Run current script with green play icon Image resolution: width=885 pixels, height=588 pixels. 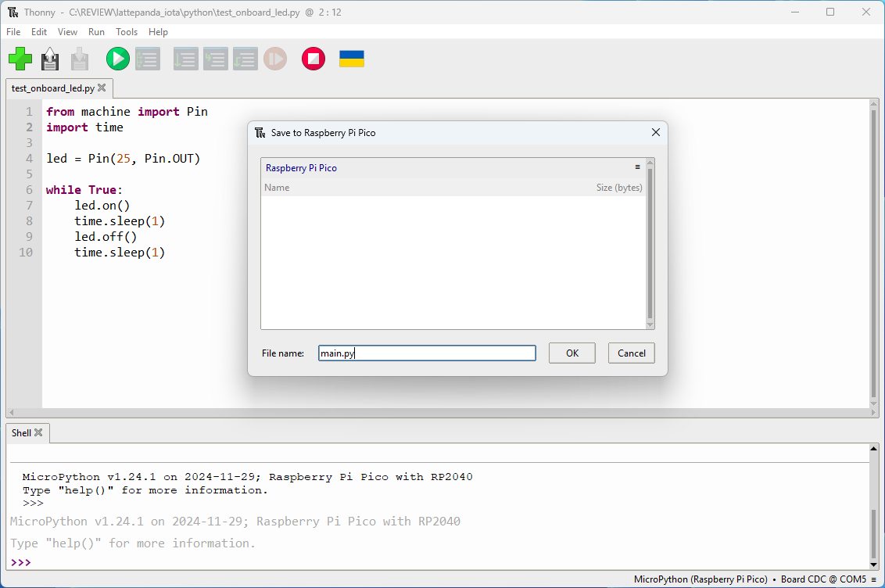click(x=118, y=59)
